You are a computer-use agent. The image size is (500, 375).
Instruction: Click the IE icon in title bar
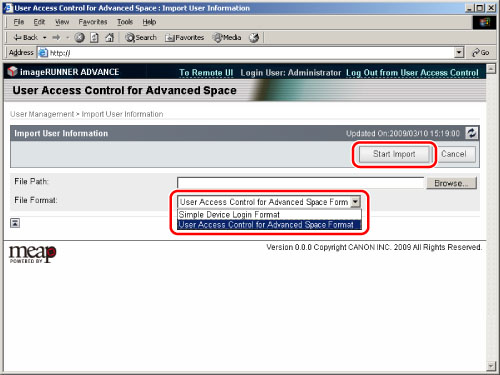pos(8,8)
